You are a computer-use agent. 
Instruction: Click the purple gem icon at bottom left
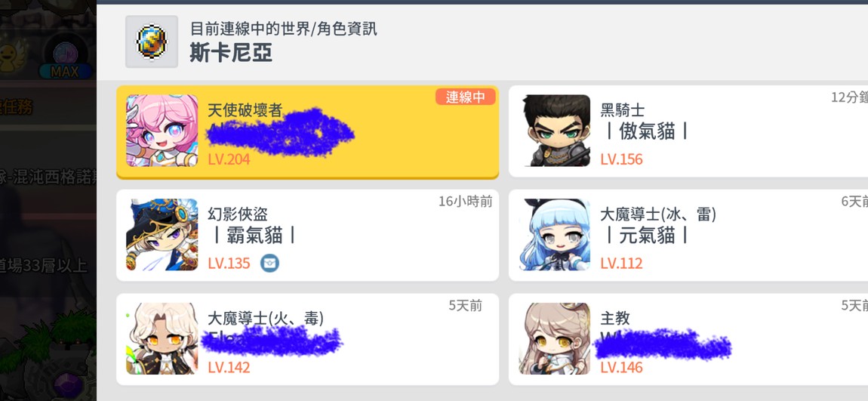click(69, 385)
